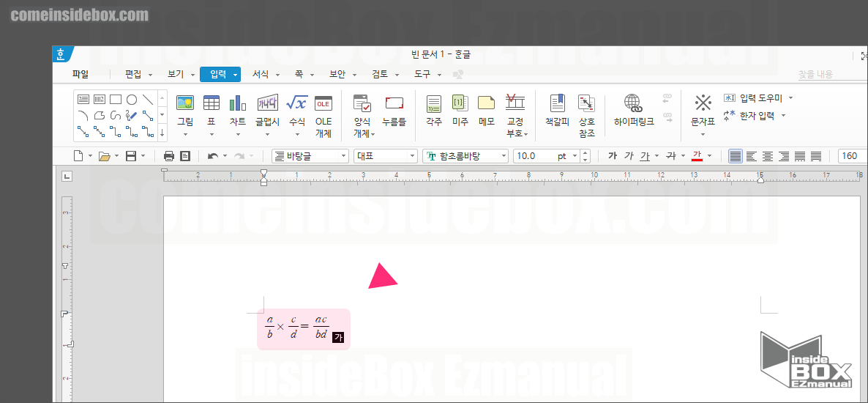
Task: Enable right paragraph alignment
Action: click(784, 156)
